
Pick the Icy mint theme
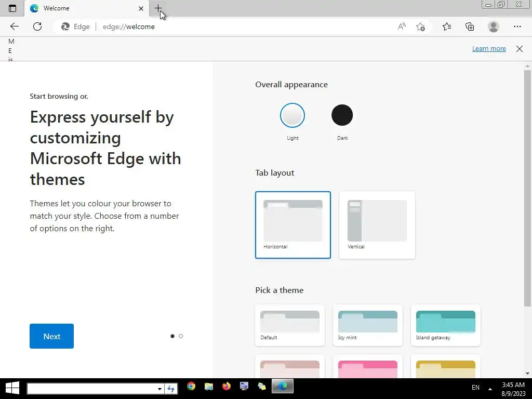click(x=368, y=325)
